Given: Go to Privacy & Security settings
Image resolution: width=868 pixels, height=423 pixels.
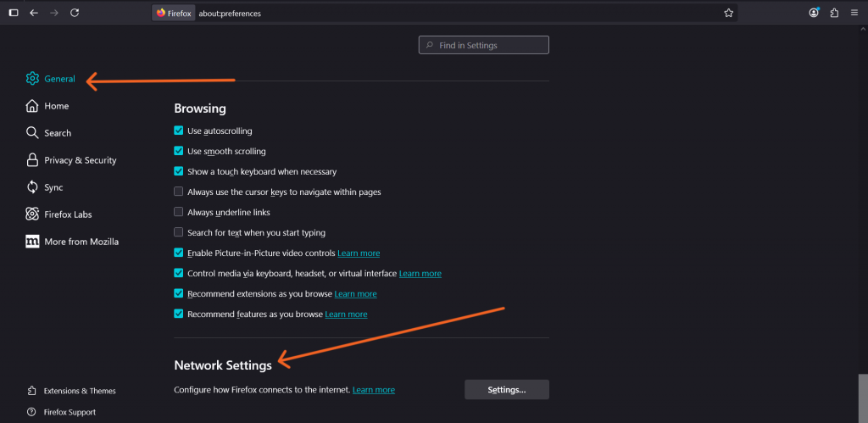Looking at the screenshot, I should (x=80, y=160).
